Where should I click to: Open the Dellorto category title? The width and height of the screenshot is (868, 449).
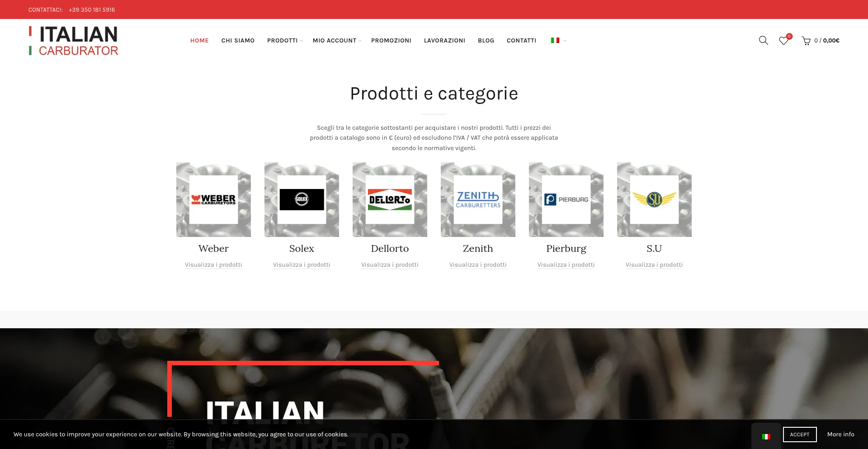coord(390,248)
